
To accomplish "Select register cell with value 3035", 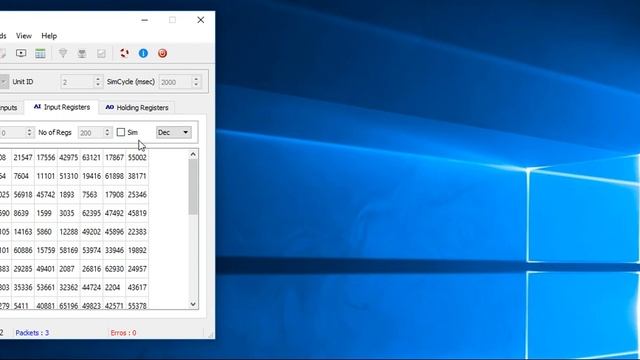I will 69,213.
